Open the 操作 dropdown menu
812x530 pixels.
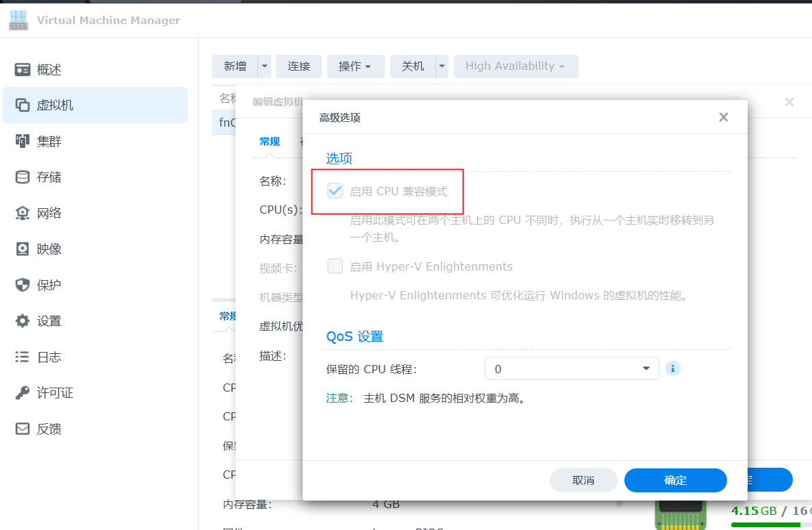click(x=355, y=66)
